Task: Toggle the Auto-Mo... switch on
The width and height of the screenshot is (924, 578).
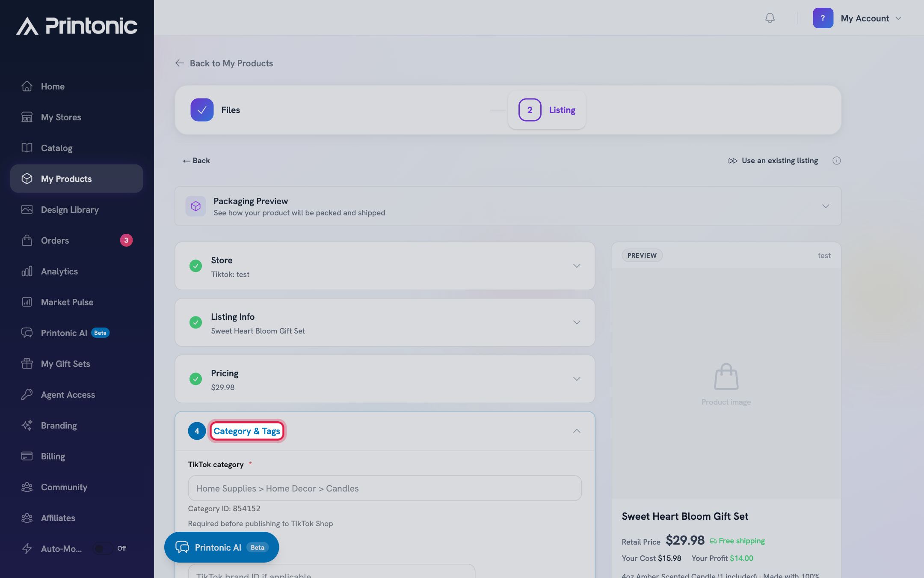Action: [102, 548]
